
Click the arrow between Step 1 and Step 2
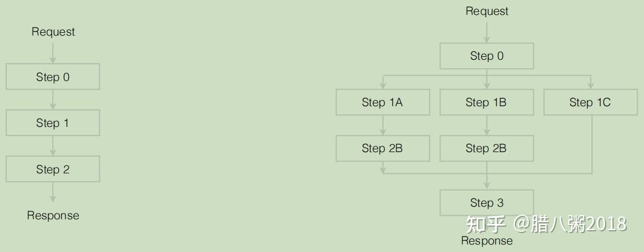point(53,146)
